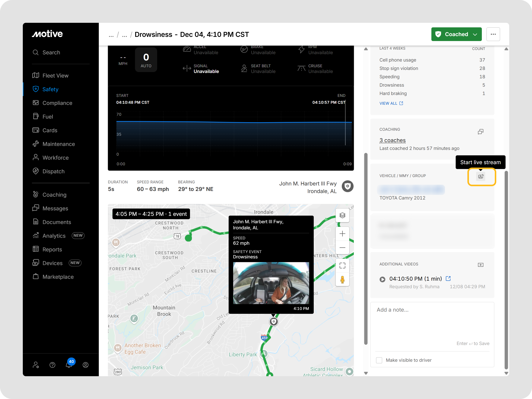532x399 pixels.
Task: Click the main content scroll-down arrow
Action: [366, 373]
